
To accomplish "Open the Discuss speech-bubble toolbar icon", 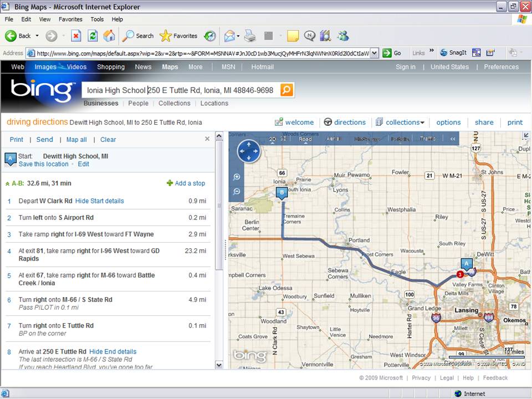I will [309, 35].
